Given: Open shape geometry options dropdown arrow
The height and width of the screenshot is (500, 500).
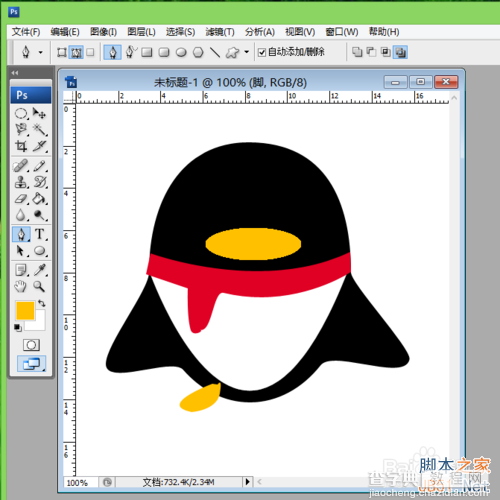Looking at the screenshot, I should click(247, 52).
